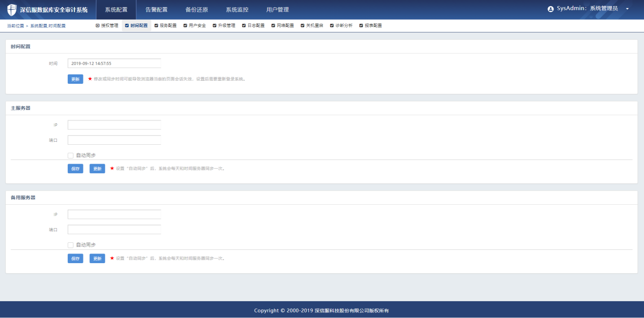Open 诊断分析 sub-menu item
Image resolution: width=644 pixels, height=318 pixels.
pos(341,25)
